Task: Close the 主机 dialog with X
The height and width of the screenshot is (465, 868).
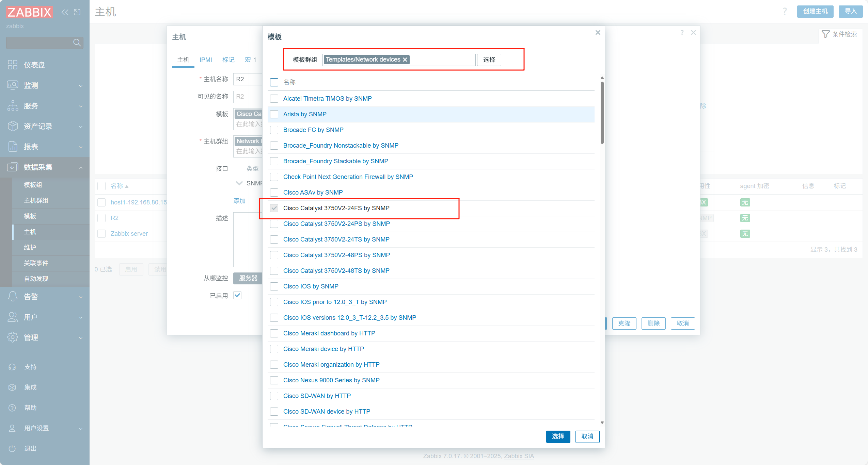Action: click(694, 33)
